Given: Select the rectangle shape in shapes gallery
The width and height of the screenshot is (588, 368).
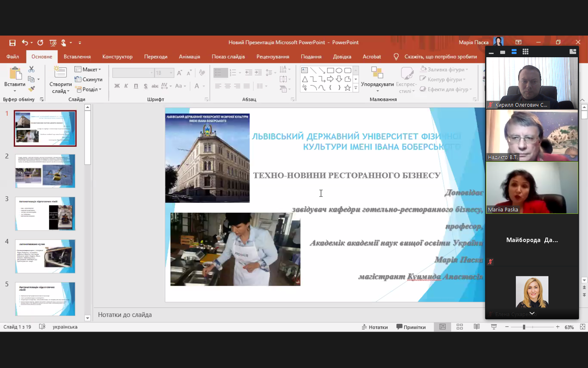Looking at the screenshot, I should pos(330,70).
